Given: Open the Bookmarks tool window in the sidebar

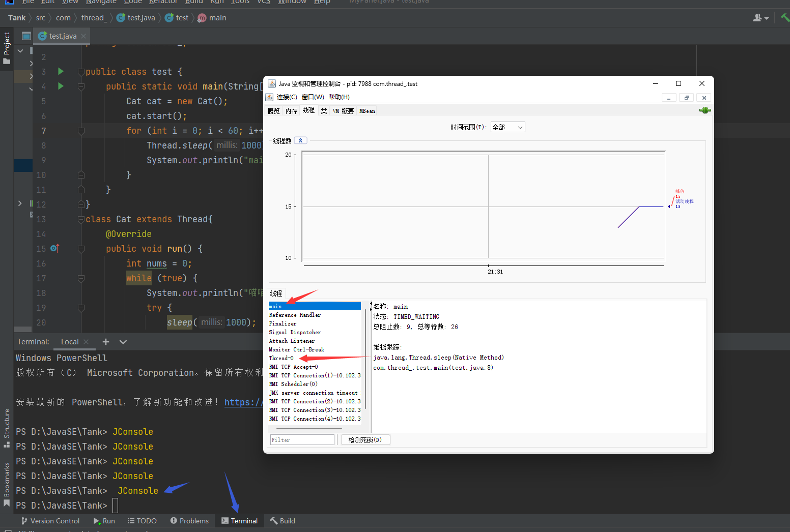Looking at the screenshot, I should click(7, 484).
